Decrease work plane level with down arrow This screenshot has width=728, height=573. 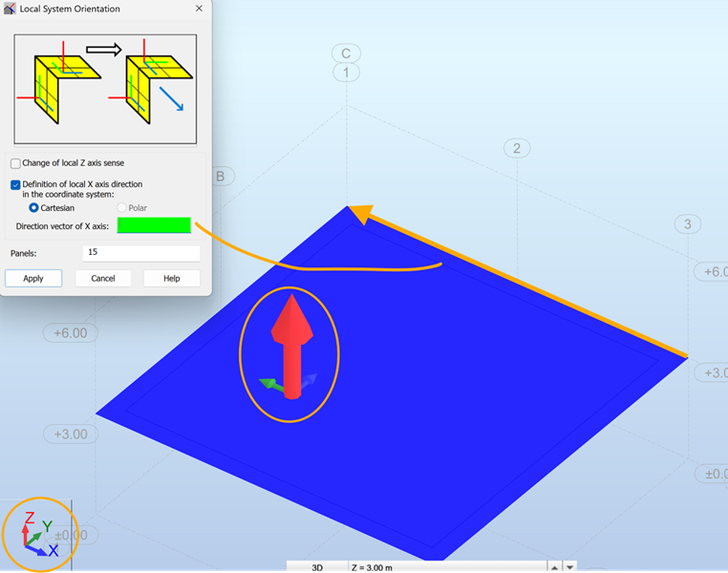pos(569,567)
